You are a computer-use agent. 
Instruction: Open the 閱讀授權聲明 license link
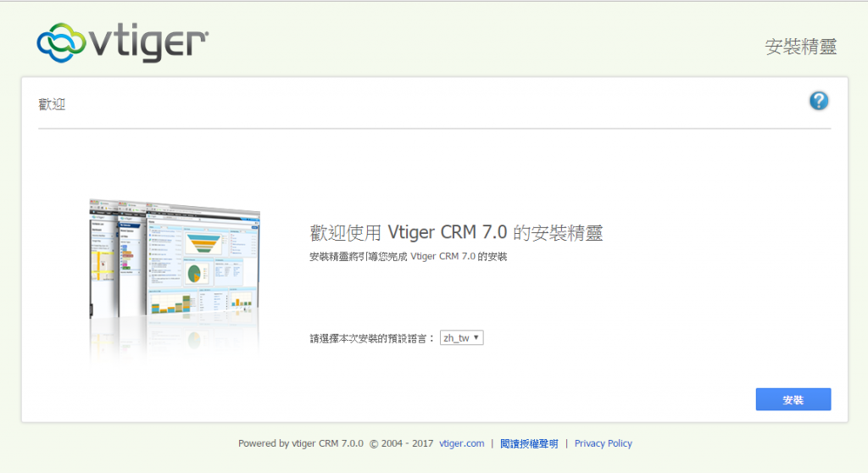[529, 443]
